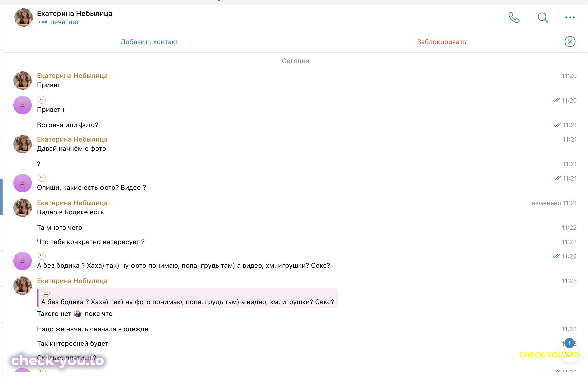Open profile from header avatar photo

click(24, 17)
